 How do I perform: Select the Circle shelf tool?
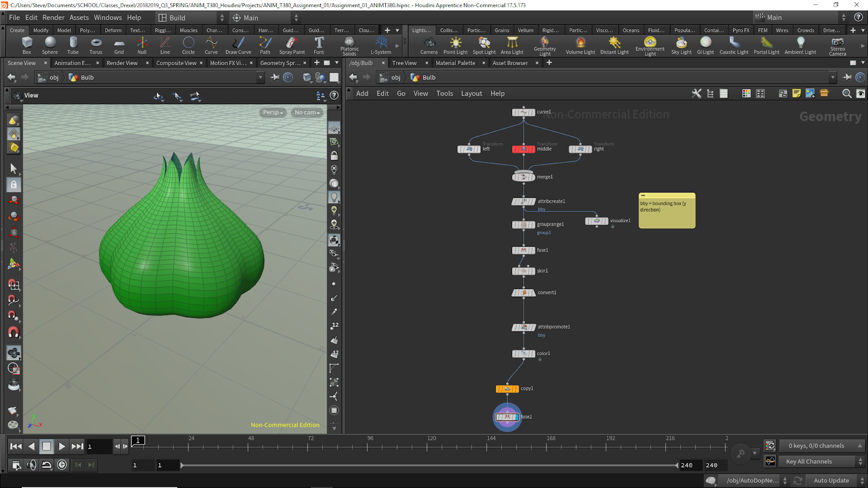(188, 45)
